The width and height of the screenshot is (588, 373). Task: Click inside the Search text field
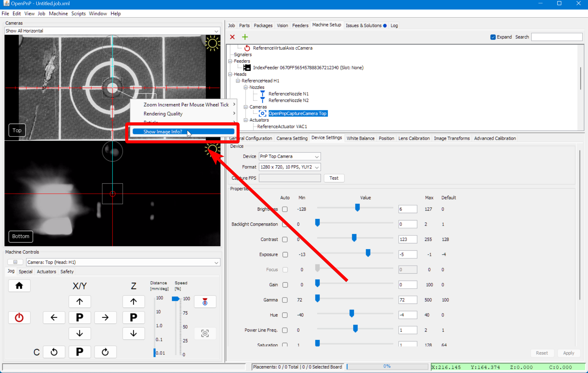[556, 37]
